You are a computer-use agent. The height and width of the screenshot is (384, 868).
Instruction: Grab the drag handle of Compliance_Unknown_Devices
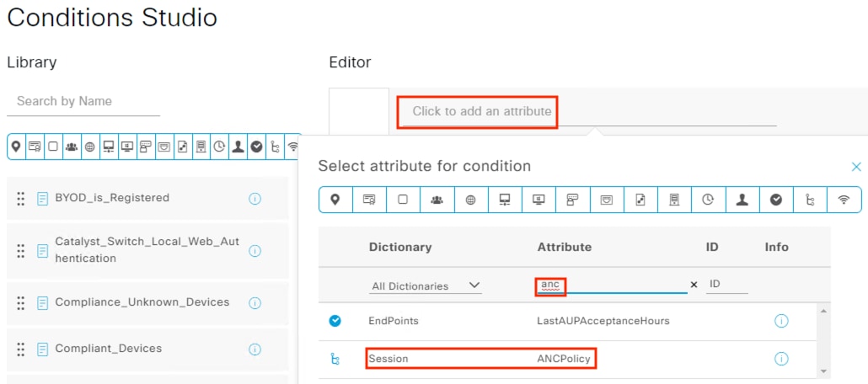(20, 302)
